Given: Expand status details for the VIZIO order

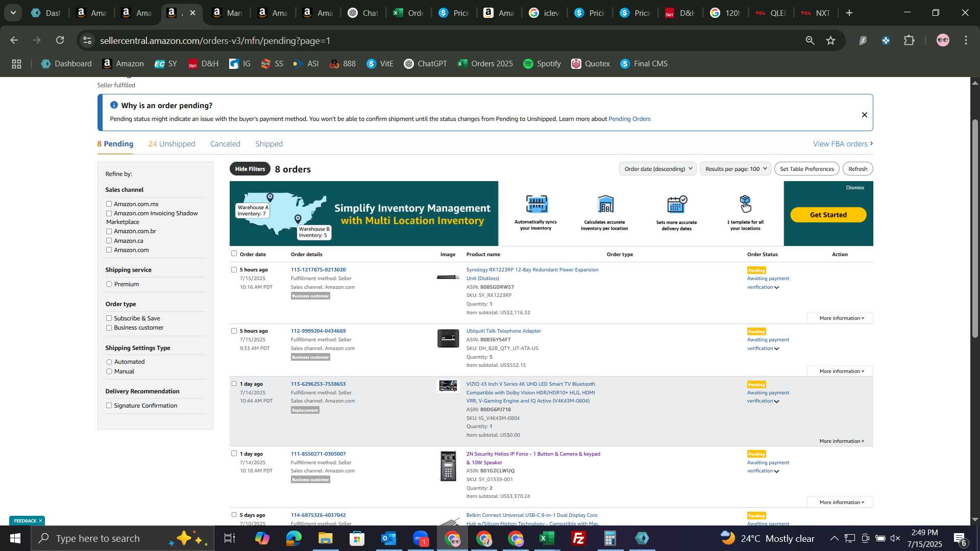Looking at the screenshot, I should (x=776, y=402).
